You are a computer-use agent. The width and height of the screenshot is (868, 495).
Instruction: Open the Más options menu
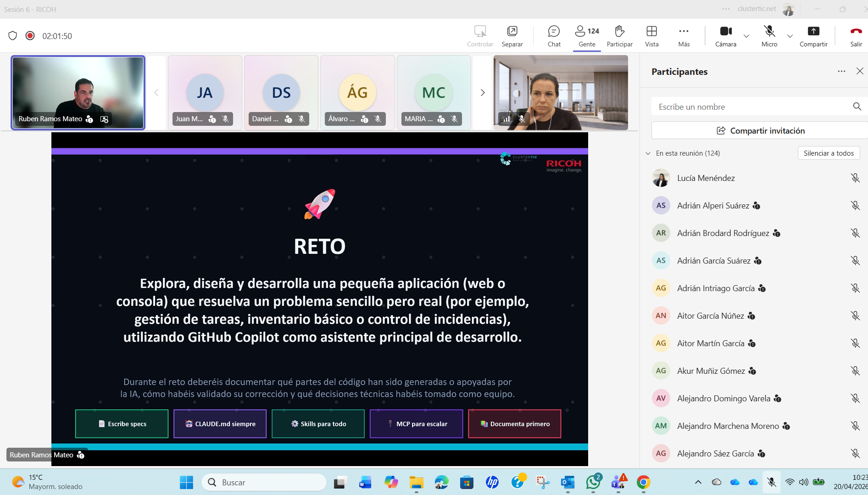point(684,36)
